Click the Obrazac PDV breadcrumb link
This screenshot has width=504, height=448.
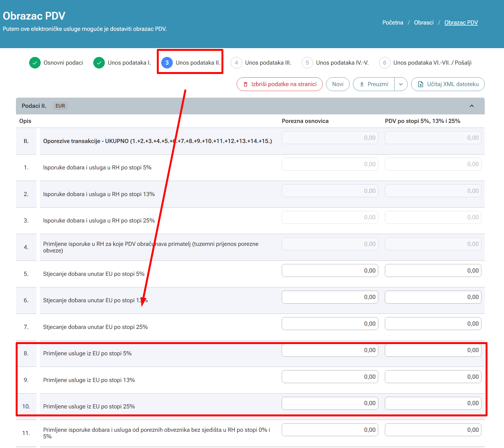[461, 23]
